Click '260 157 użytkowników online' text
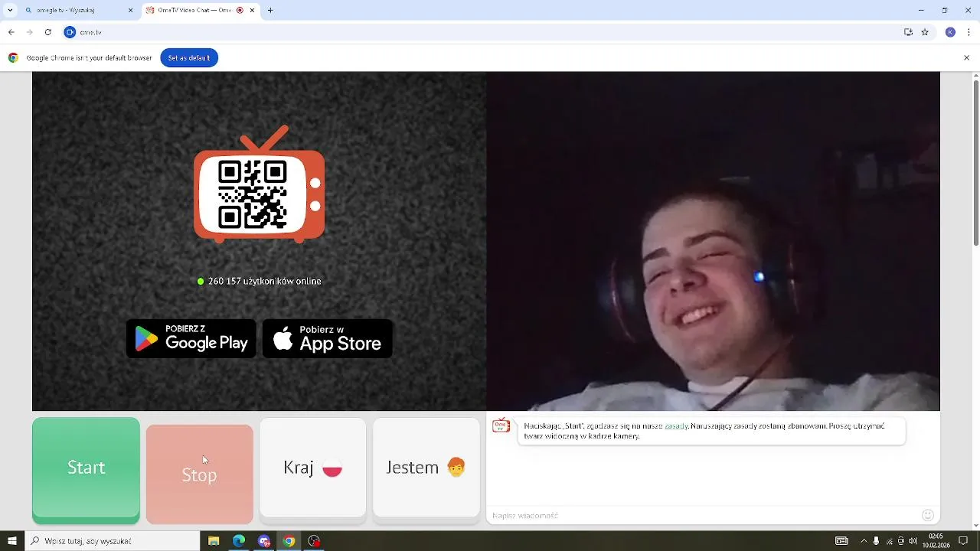Screen dimensions: 980x551 pos(264,282)
